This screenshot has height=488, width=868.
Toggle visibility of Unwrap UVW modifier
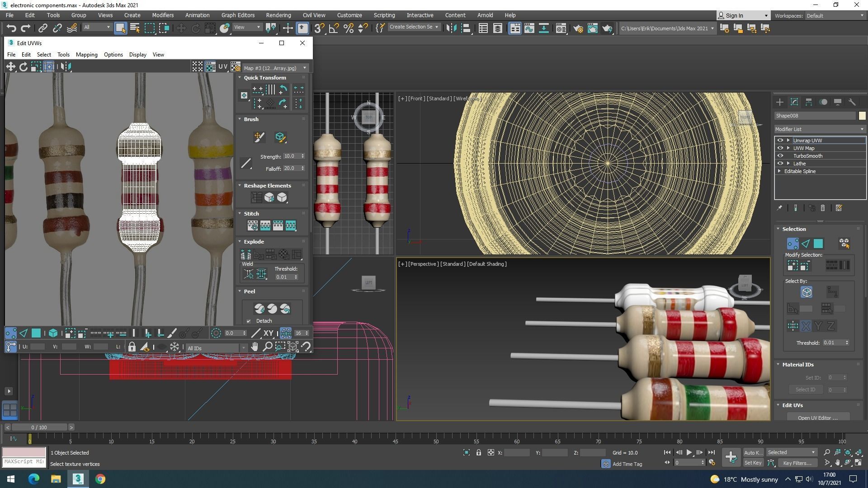780,141
